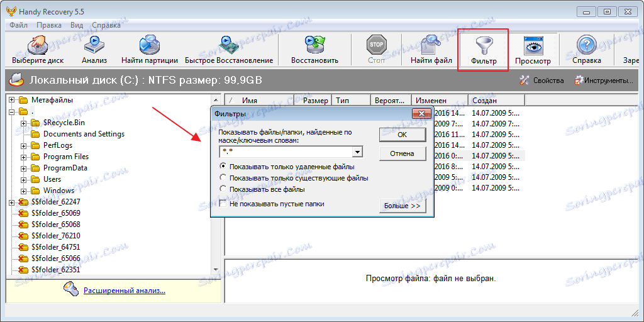Select 'Show only existing files' option
Viewport: 644px width, 322px height.
pyautogui.click(x=223, y=178)
